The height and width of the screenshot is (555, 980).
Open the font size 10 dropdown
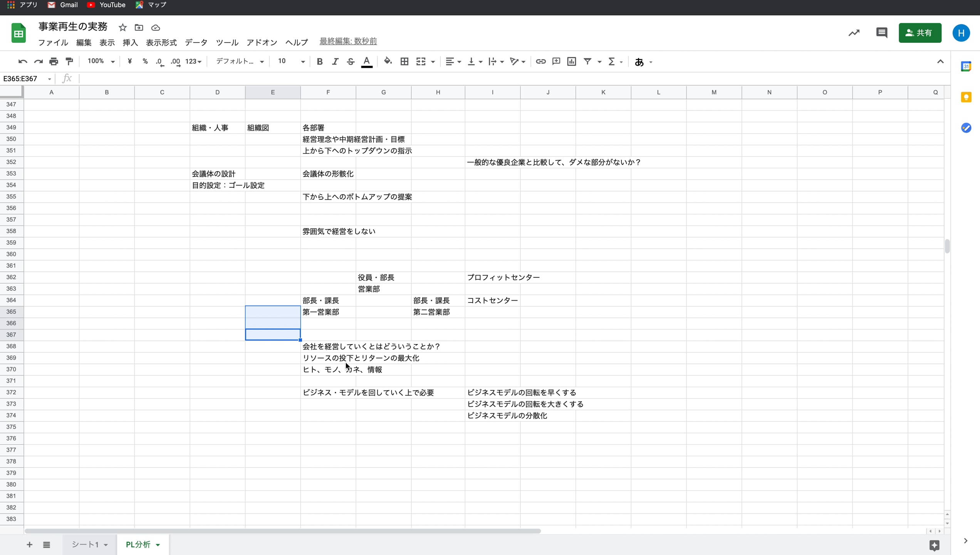[x=291, y=61]
